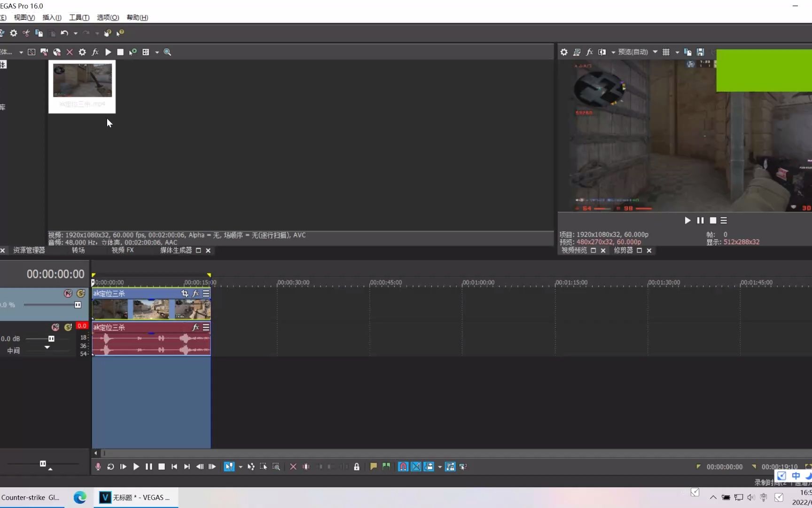Copy snapshot to clipboard in preview
Viewport: 812px width, 508px height.
688,52
